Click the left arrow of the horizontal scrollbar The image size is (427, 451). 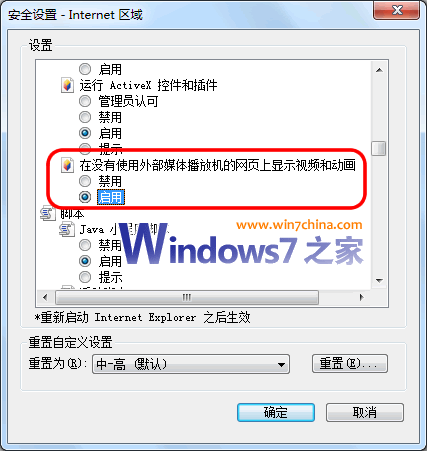pos(45,297)
